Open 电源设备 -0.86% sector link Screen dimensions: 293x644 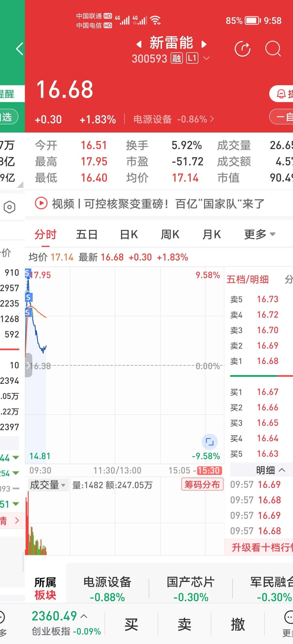[x=174, y=119]
